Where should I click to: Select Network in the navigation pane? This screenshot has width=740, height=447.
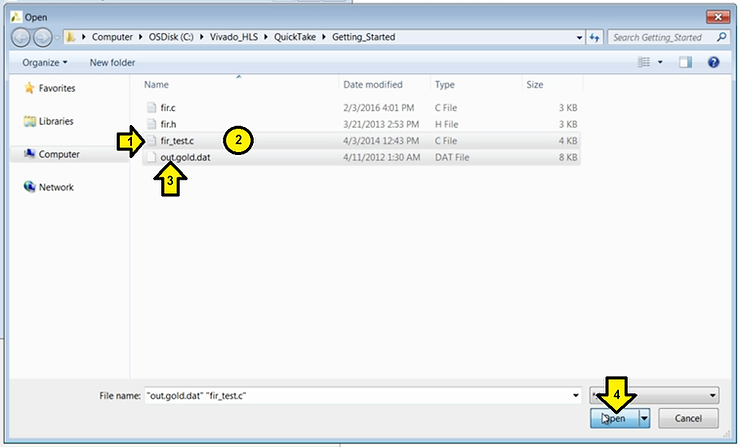coord(56,187)
